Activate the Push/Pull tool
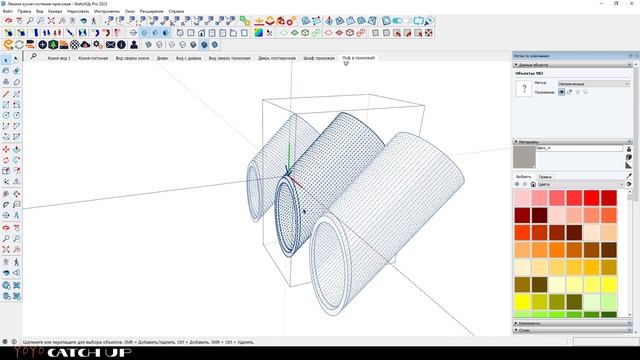 pyautogui.click(x=16, y=149)
